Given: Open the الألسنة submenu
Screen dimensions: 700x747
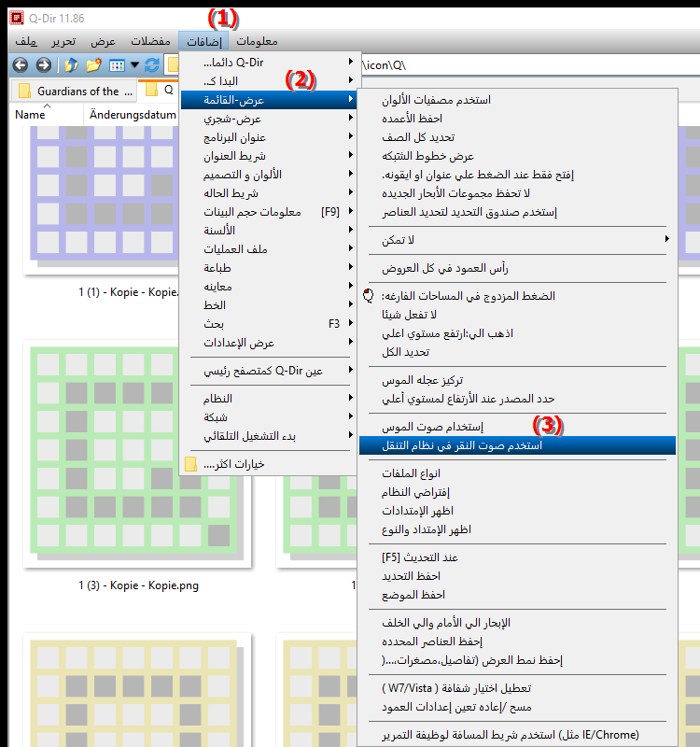Looking at the screenshot, I should click(269, 230).
